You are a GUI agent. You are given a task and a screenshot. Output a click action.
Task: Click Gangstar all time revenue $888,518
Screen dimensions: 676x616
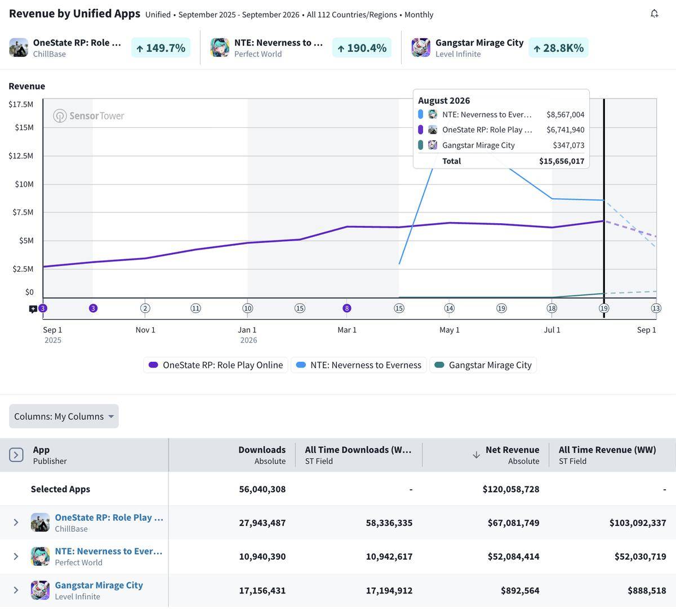[x=647, y=591]
